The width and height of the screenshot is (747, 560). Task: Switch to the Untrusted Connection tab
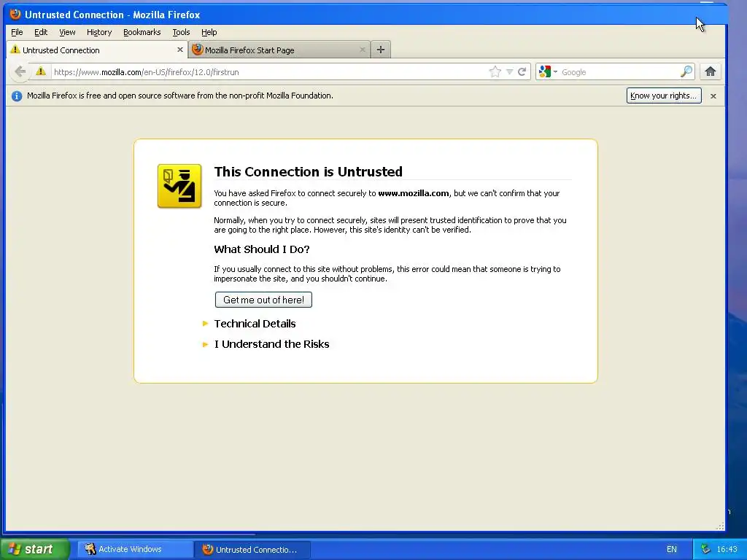(x=97, y=50)
